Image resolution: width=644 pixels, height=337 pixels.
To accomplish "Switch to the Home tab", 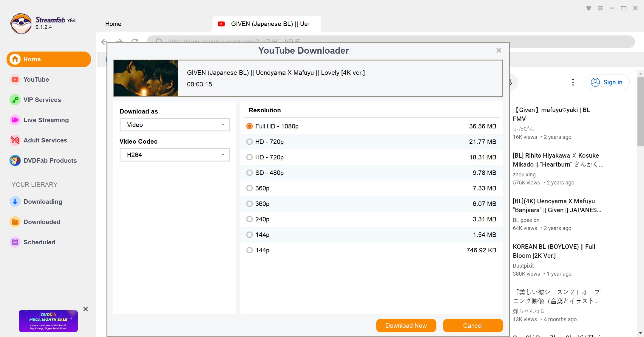I will pos(113,24).
